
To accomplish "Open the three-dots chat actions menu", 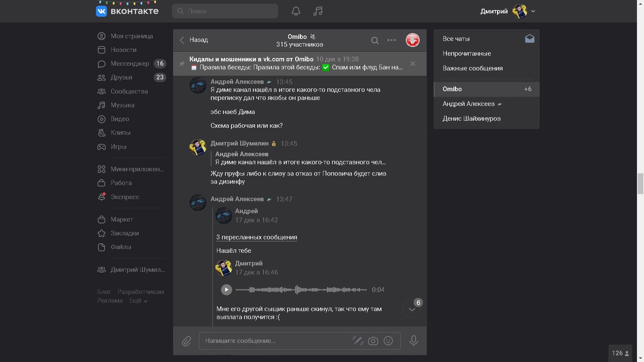I will coord(391,40).
